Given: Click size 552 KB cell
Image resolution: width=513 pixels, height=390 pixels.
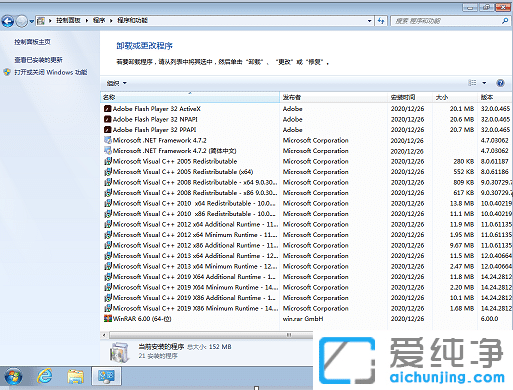Looking at the screenshot, I should [463, 172].
